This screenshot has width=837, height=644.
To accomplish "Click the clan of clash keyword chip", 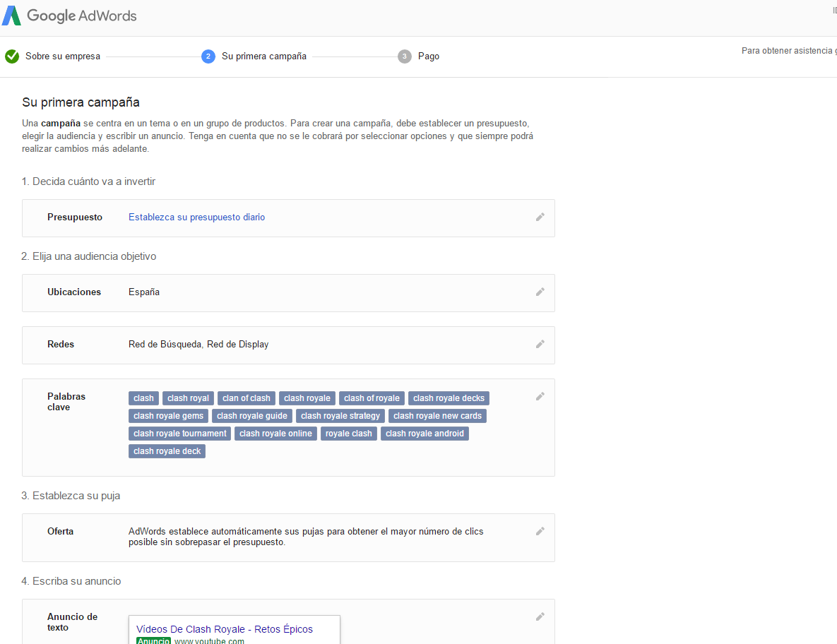I will coord(246,398).
